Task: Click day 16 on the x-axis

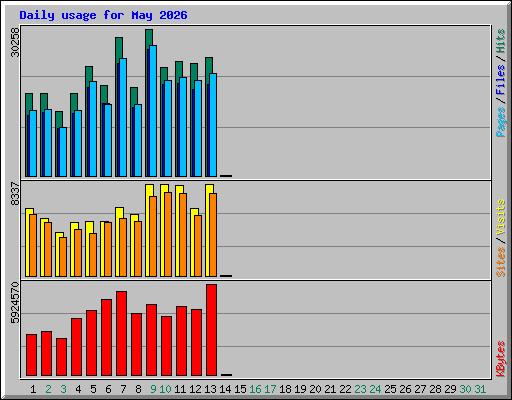Action: 255,389
